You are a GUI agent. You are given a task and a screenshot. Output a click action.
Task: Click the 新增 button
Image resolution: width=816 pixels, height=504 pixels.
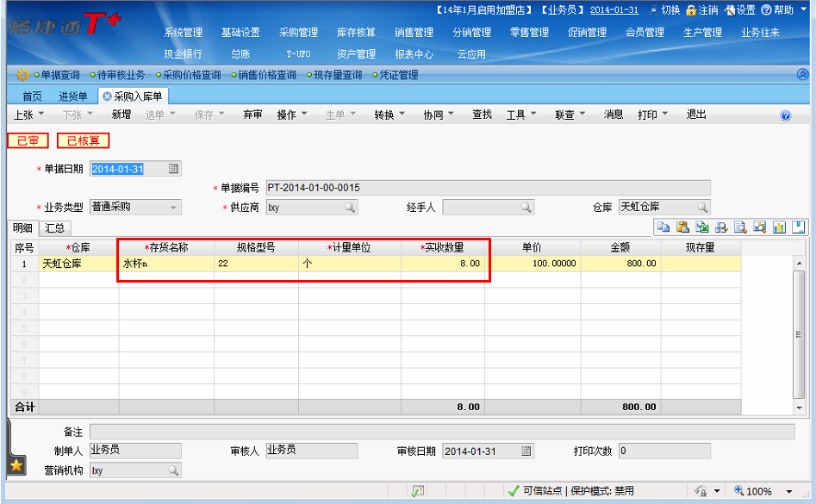[121, 115]
